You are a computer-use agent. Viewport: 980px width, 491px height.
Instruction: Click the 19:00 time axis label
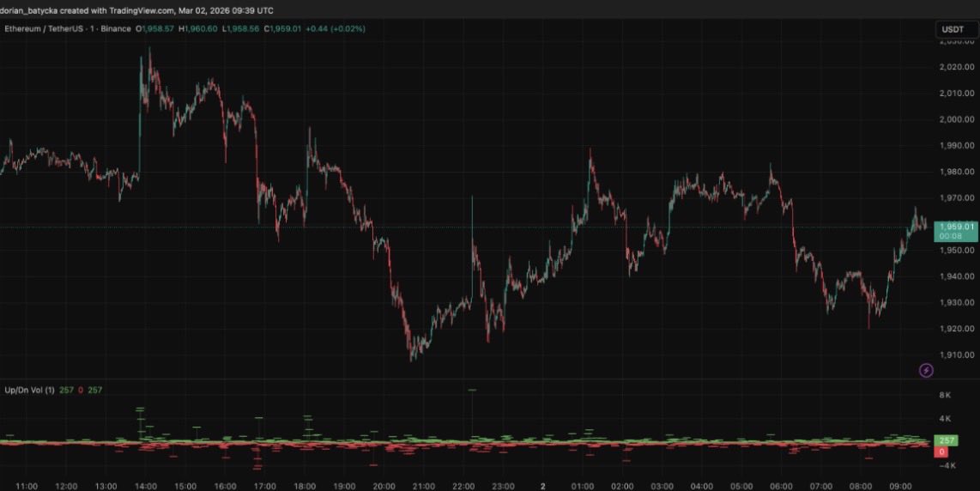point(344,486)
